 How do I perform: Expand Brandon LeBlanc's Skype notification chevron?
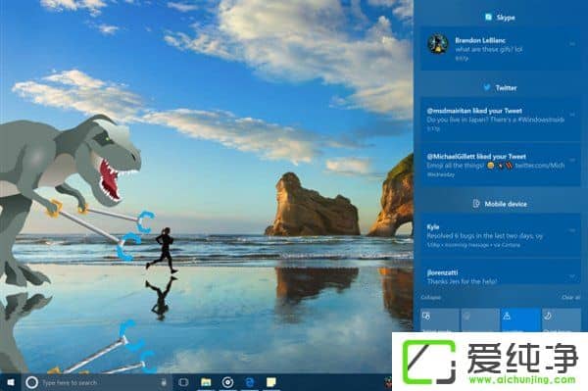point(572,44)
